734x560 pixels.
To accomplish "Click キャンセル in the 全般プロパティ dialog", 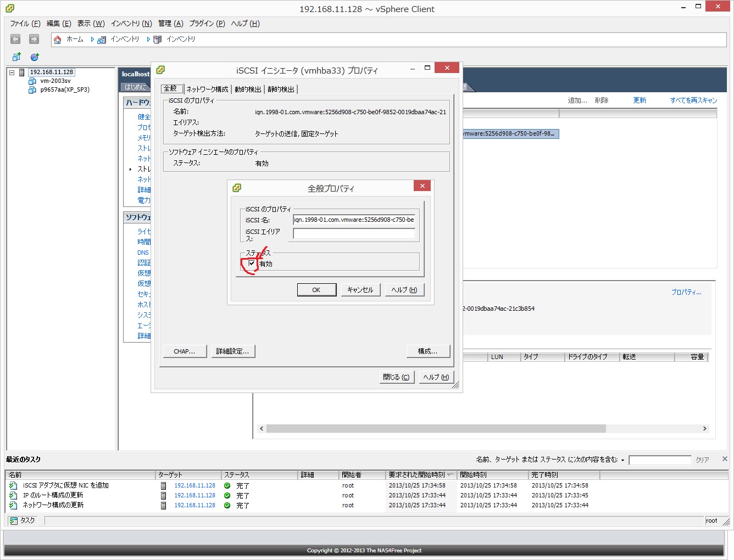I will click(x=360, y=290).
